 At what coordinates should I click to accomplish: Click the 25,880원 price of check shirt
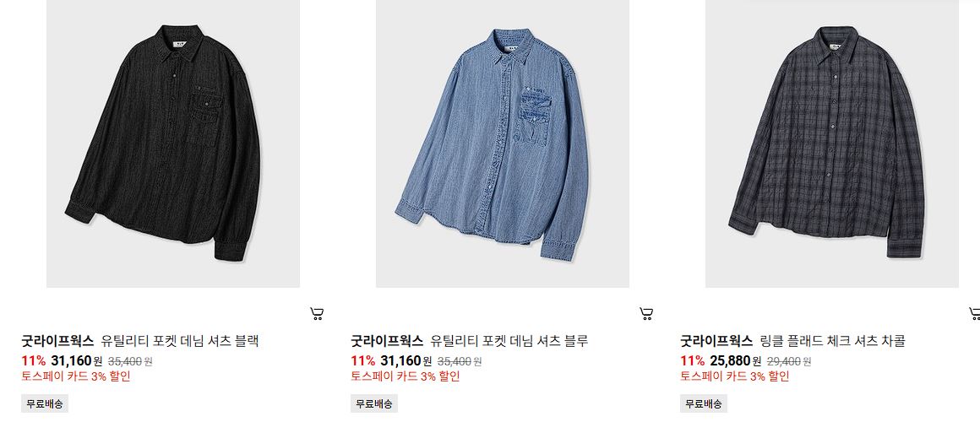click(735, 361)
